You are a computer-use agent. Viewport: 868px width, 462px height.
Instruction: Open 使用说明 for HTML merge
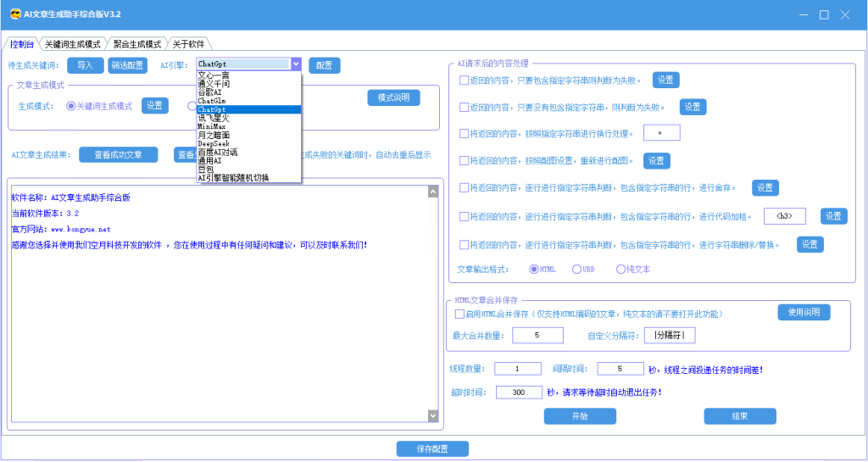pos(804,312)
